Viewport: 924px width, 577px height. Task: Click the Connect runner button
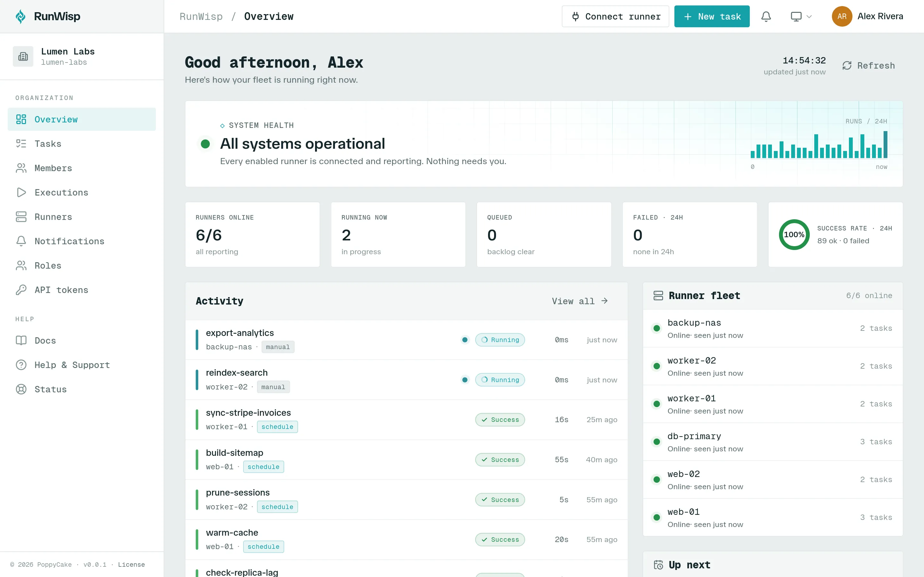point(615,16)
